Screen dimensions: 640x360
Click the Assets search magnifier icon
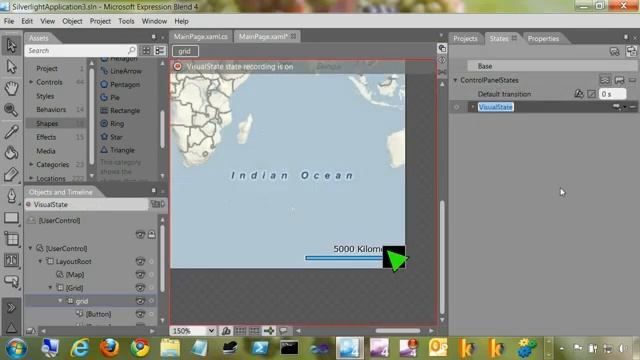(131, 51)
